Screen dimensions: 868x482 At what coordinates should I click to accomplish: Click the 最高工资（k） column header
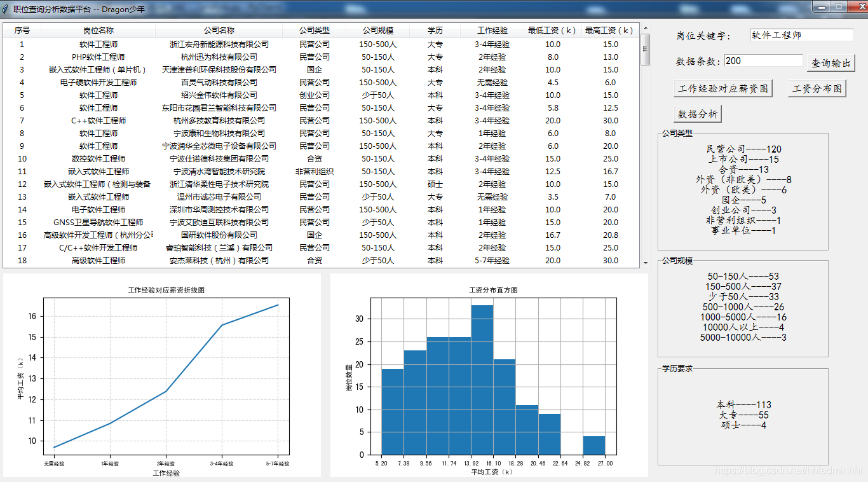[x=610, y=31]
